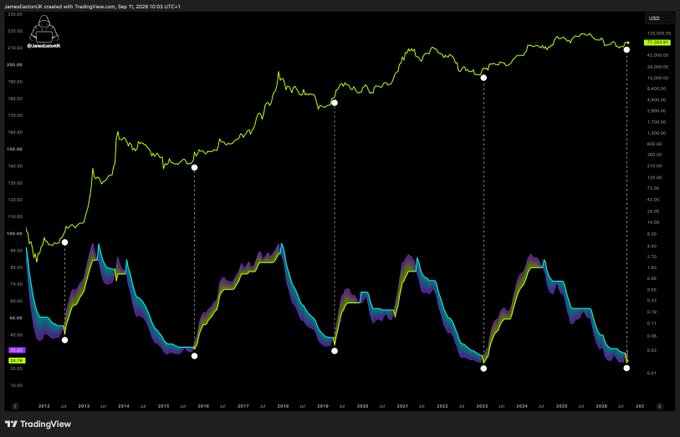Click the 2020 label on the time axis
This screenshot has width=680, height=437.
[363, 406]
